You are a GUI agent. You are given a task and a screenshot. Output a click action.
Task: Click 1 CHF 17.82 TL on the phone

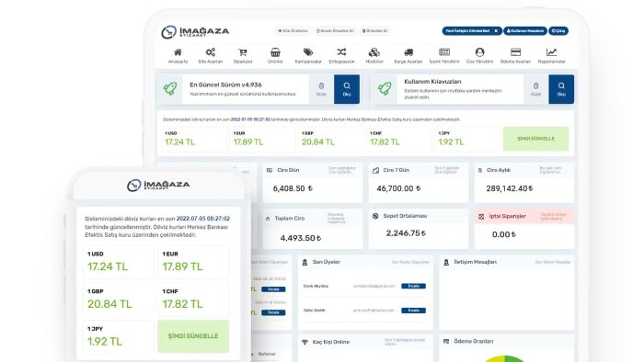(193, 299)
